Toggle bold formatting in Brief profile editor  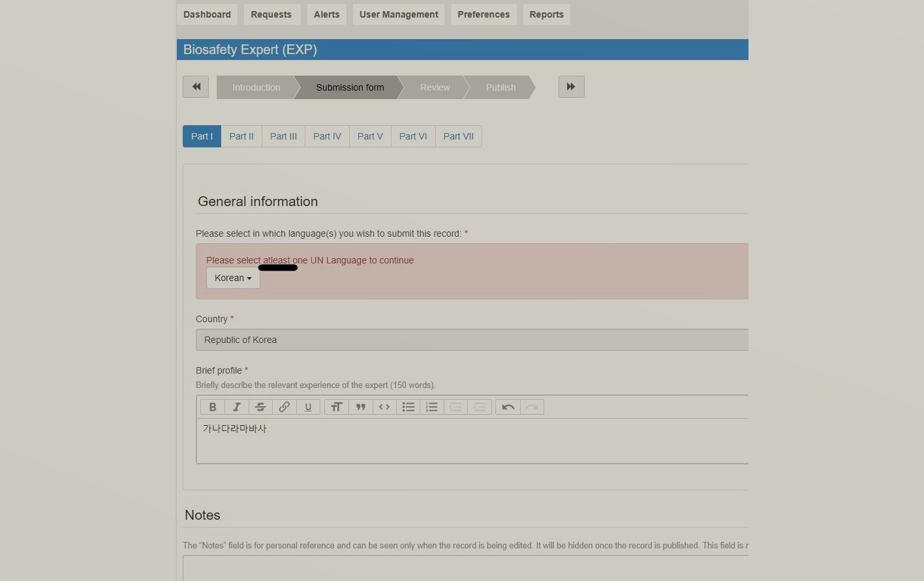coord(213,407)
